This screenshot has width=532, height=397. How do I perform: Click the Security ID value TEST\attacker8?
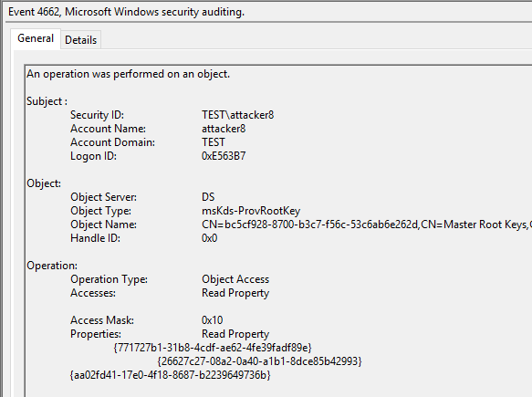coord(237,115)
